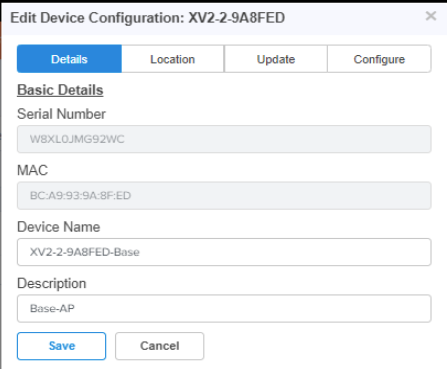447x369 pixels.
Task: Click the Serial Number field
Action: coord(224,139)
